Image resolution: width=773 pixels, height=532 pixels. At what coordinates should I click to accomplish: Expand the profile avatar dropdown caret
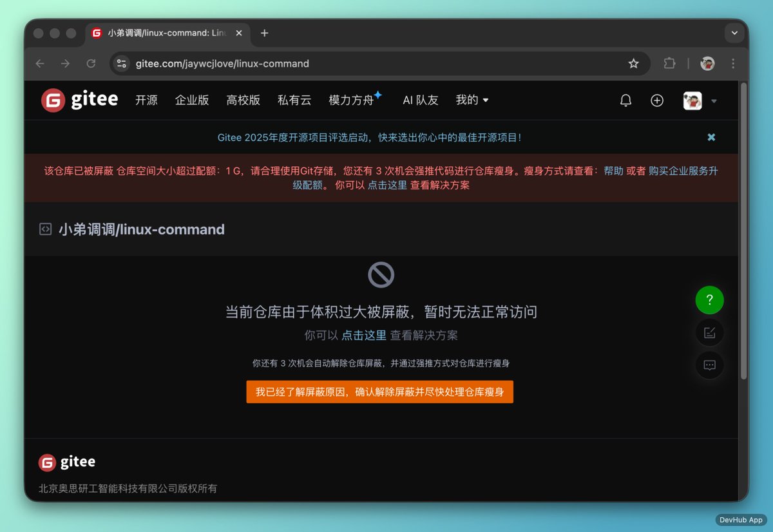click(x=715, y=100)
